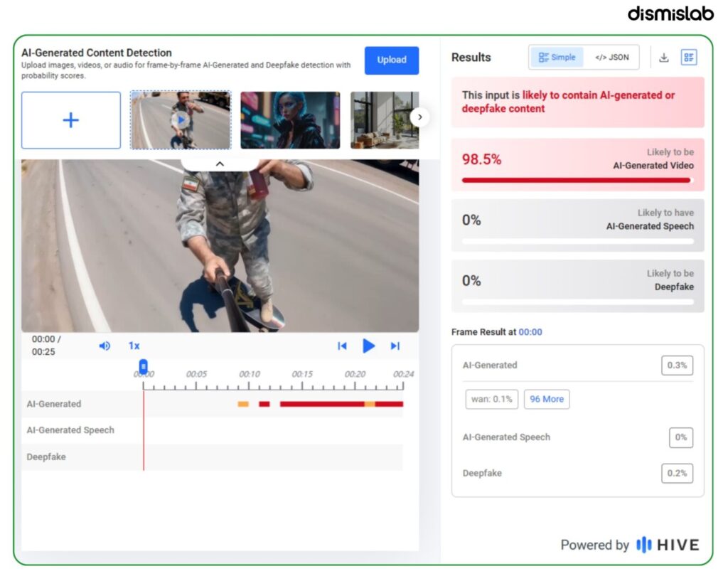Select the AI-Generated Speech timeline row label
Viewport: 728px width, 581px height.
click(70, 430)
